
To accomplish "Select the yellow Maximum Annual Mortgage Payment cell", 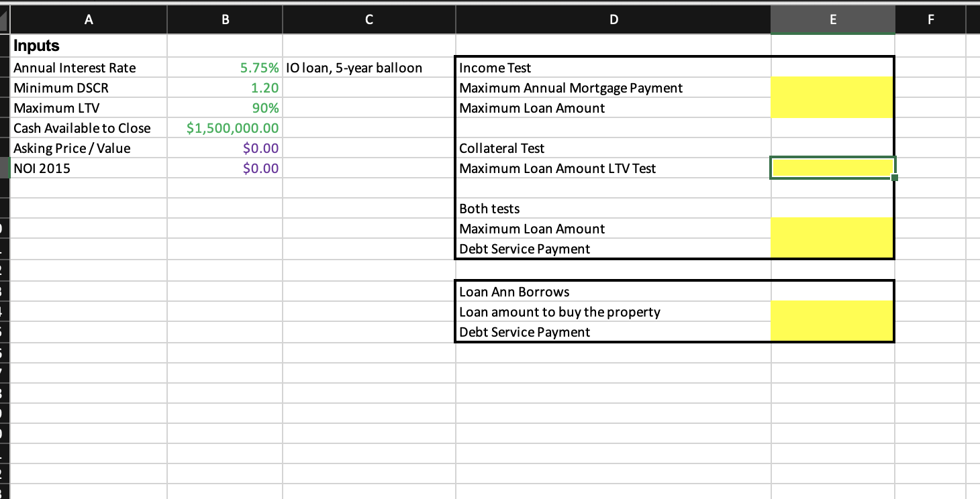I will pos(832,88).
